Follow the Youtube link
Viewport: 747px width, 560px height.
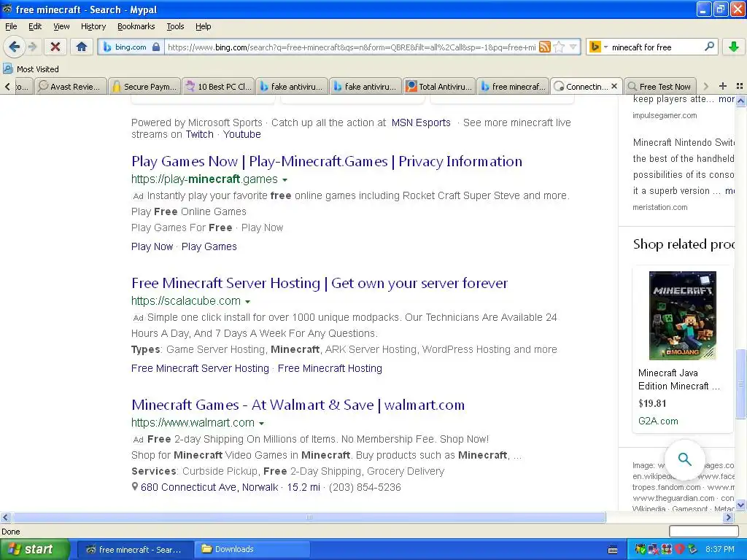point(242,134)
